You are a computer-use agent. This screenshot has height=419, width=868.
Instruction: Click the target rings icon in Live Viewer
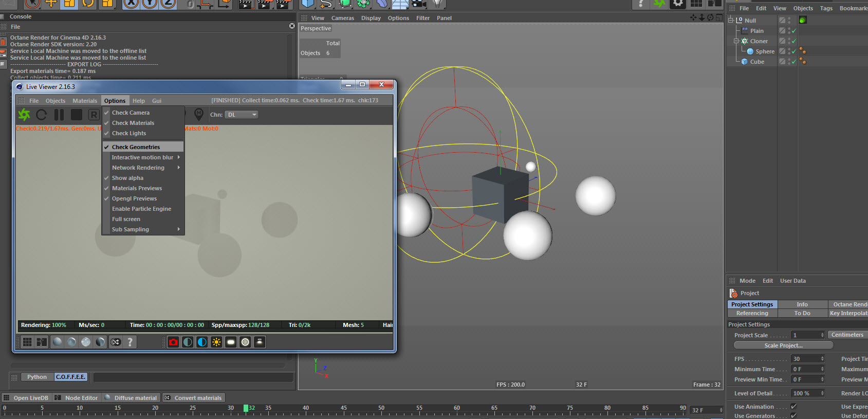pyautogui.click(x=245, y=342)
